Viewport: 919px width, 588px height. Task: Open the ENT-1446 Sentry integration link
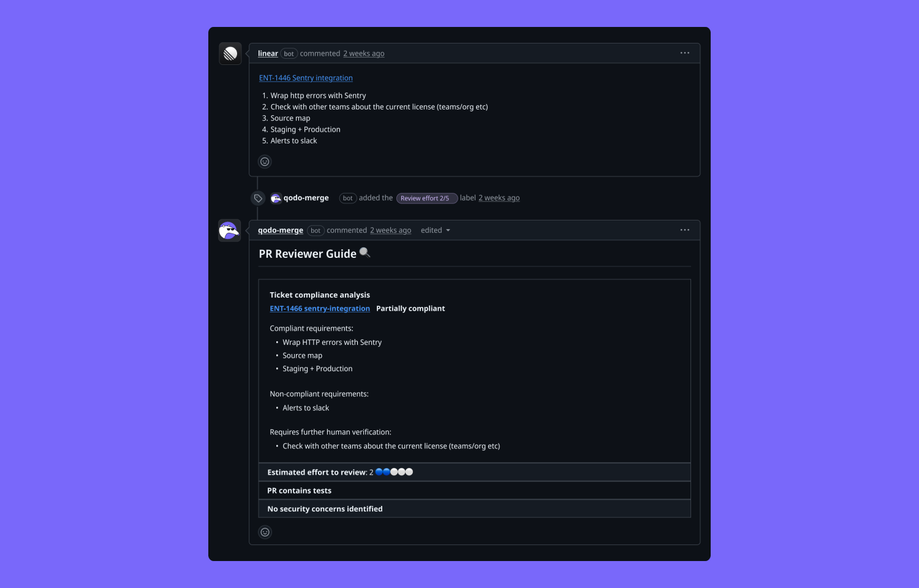(305, 78)
